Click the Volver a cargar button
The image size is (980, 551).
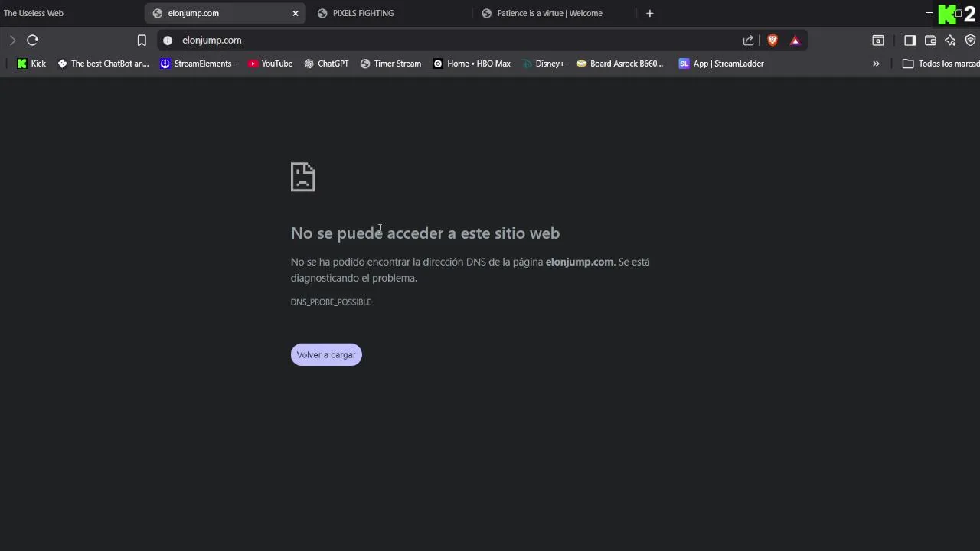[326, 354]
